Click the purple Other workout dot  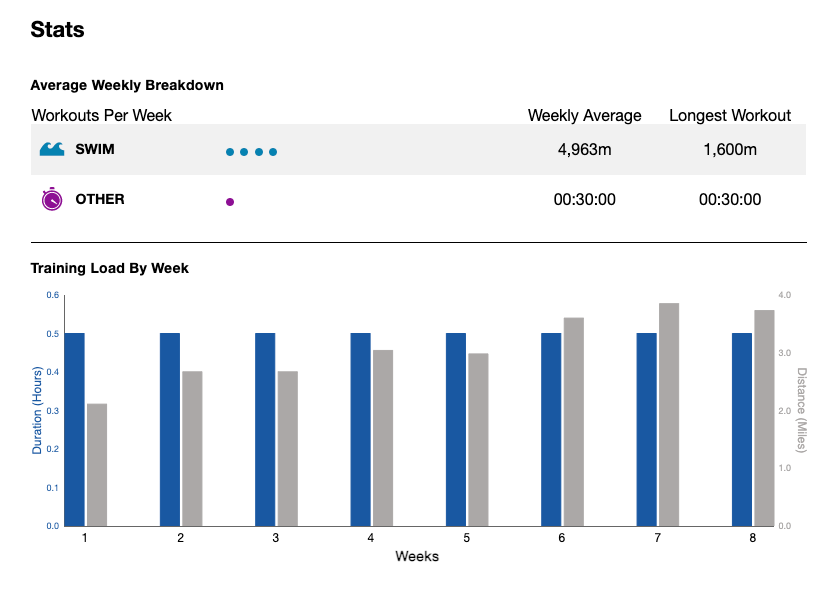click(230, 202)
